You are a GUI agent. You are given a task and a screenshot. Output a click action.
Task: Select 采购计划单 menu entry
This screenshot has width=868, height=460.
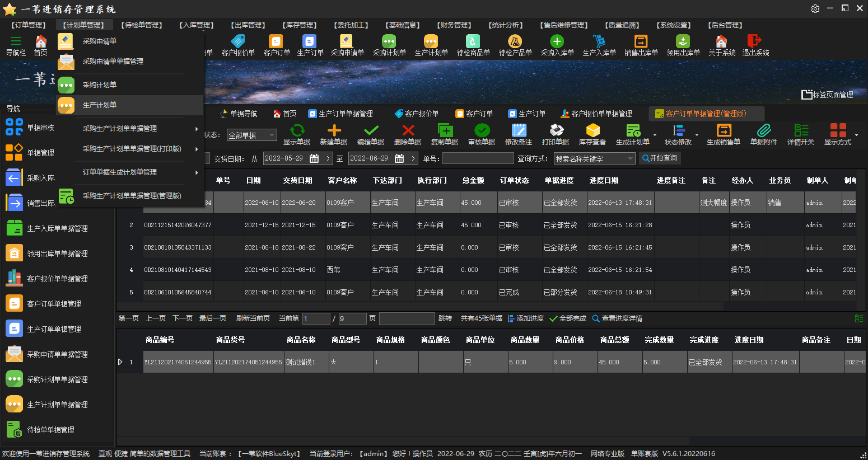(129, 85)
